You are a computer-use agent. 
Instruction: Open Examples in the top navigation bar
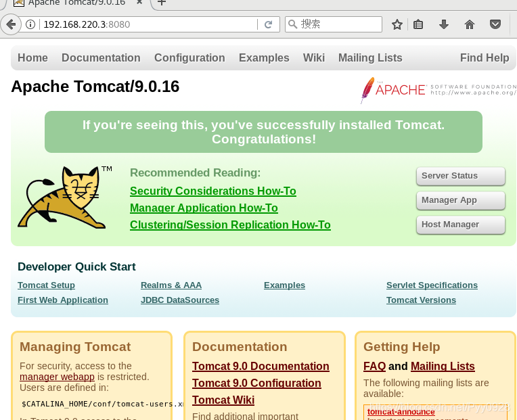(264, 57)
